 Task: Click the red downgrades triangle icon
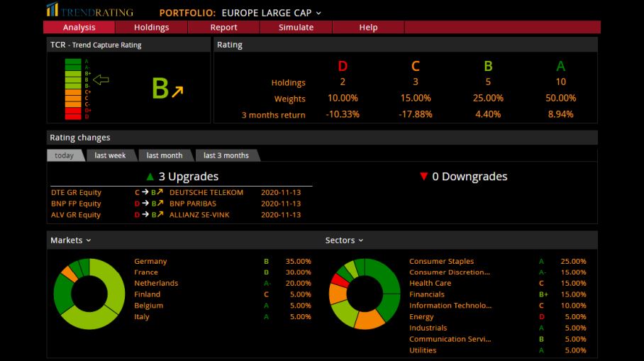tap(423, 177)
